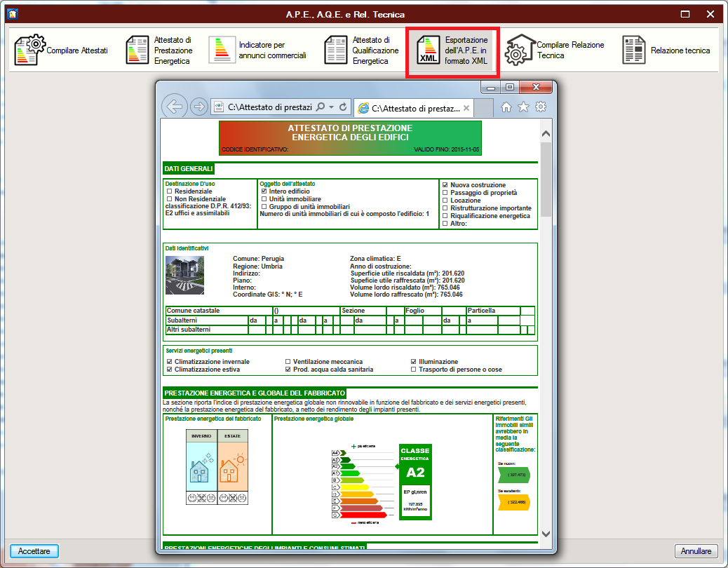Open the browser Home icon
Screen dimensions: 728x568
tap(506, 107)
